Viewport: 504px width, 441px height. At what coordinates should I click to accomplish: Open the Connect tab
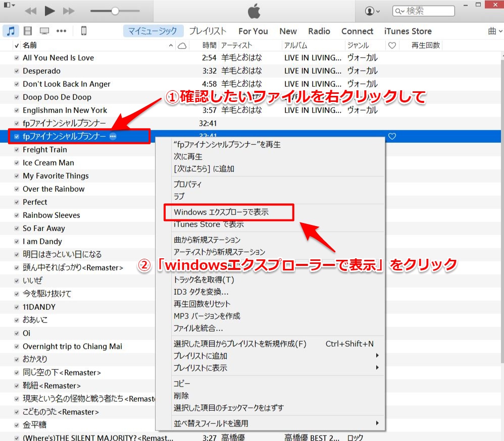point(357,31)
